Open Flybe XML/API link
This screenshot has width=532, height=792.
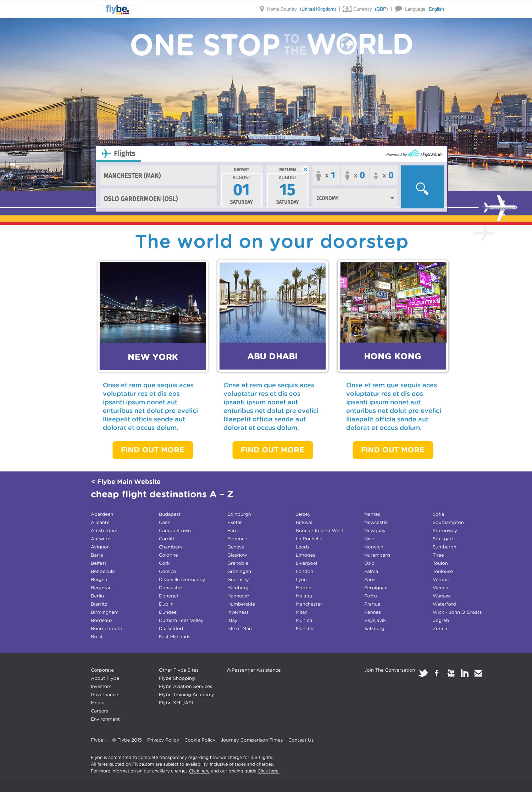tap(176, 703)
